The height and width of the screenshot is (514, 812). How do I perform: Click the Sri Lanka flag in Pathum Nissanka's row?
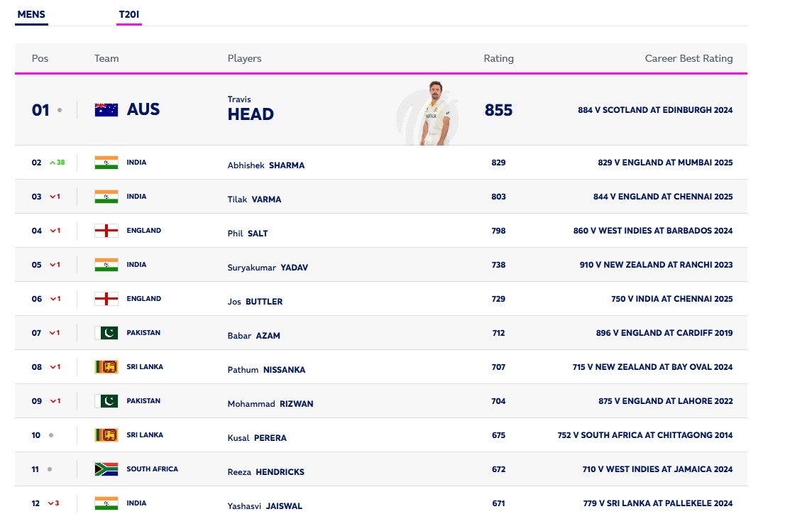click(x=106, y=367)
